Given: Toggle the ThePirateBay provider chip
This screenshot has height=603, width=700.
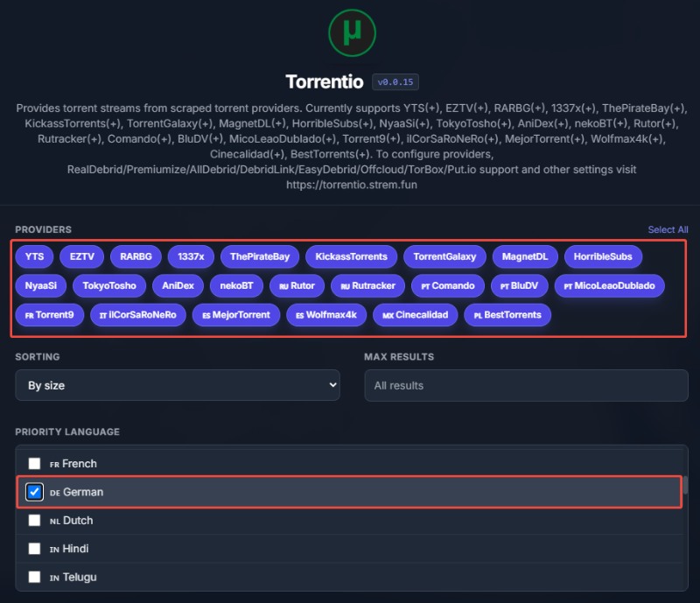Looking at the screenshot, I should click(x=260, y=256).
